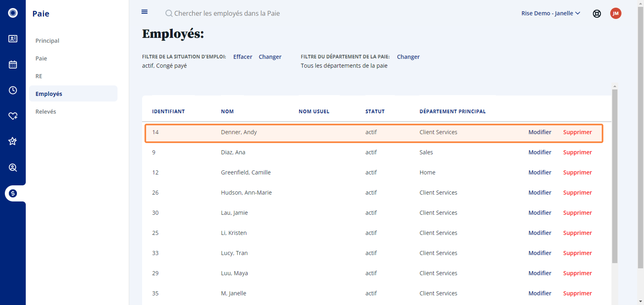Click the Sales department cell
The width and height of the screenshot is (644, 305).
426,152
